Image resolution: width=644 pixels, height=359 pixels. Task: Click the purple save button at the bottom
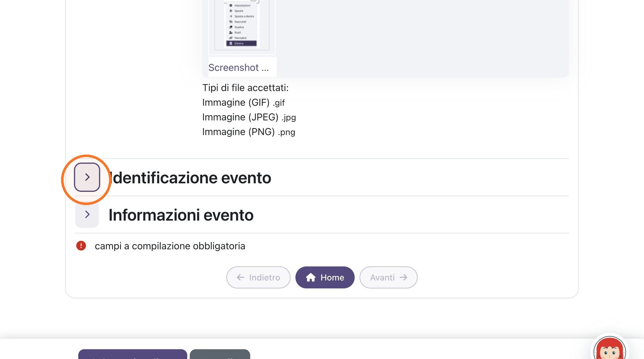133,354
